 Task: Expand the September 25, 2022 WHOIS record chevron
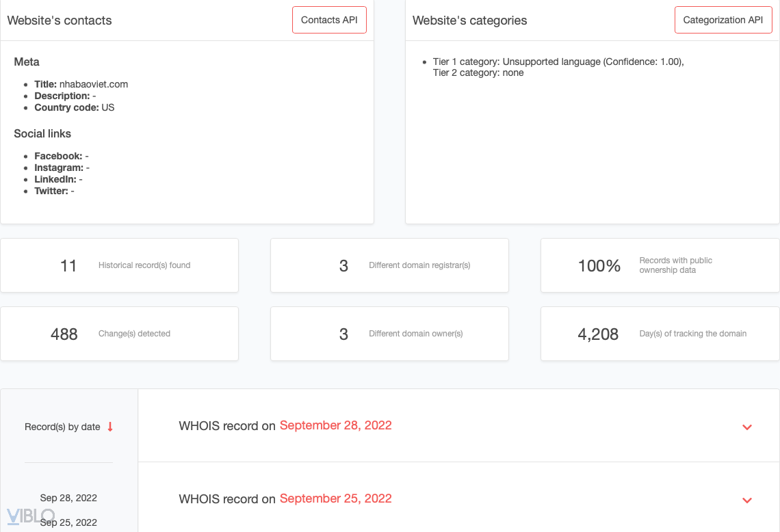pyautogui.click(x=747, y=500)
